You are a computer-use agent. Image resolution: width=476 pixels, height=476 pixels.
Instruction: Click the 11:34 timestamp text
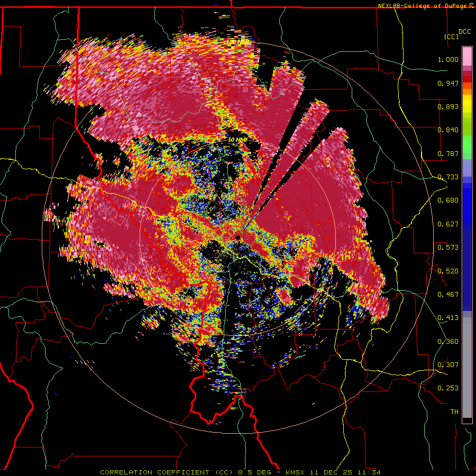click(368, 472)
